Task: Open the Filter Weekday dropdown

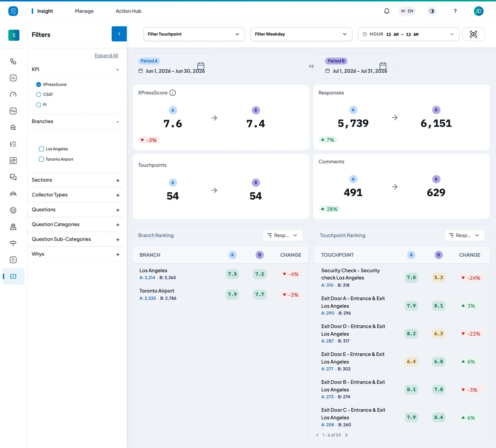Action: point(301,34)
